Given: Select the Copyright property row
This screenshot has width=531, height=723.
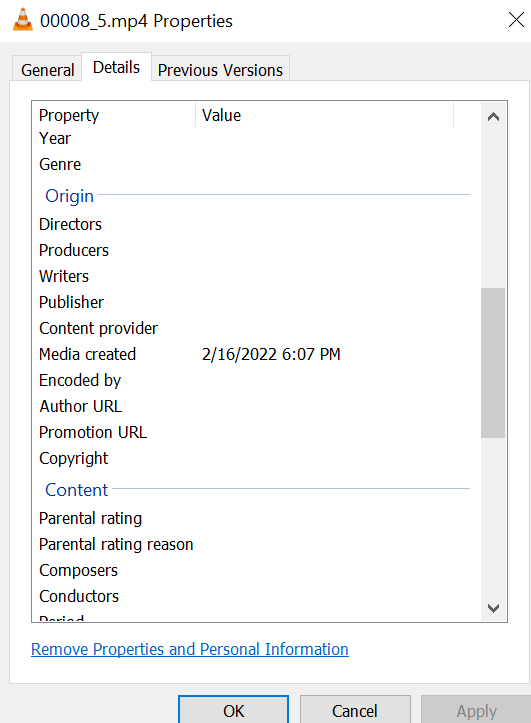Looking at the screenshot, I should click(x=254, y=458).
